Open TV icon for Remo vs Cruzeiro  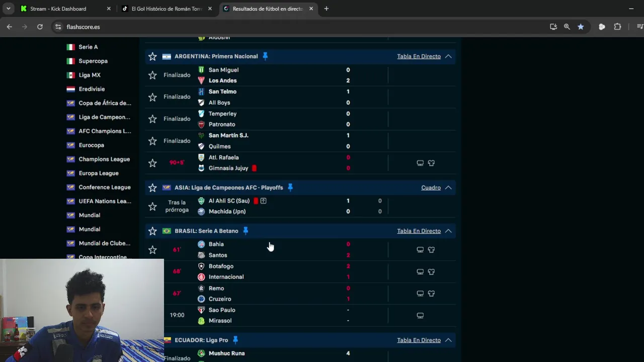(420, 294)
